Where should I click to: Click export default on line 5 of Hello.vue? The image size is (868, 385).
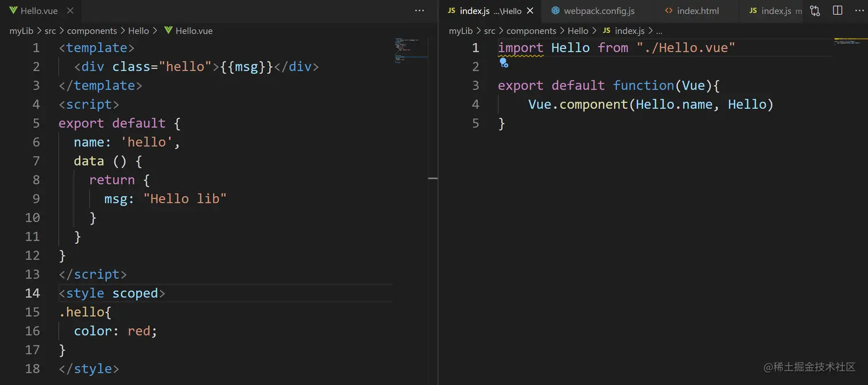(x=112, y=123)
